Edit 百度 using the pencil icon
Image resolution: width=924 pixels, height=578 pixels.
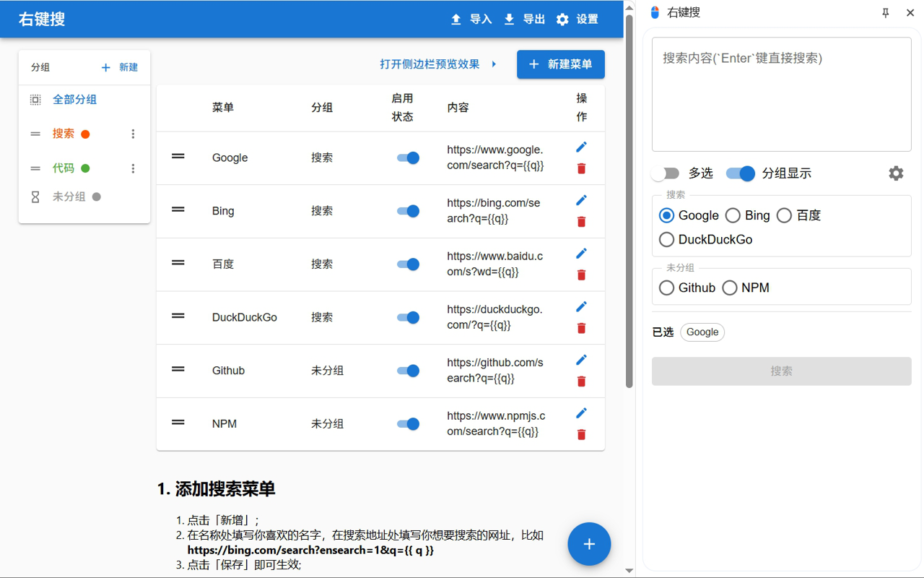tap(581, 253)
